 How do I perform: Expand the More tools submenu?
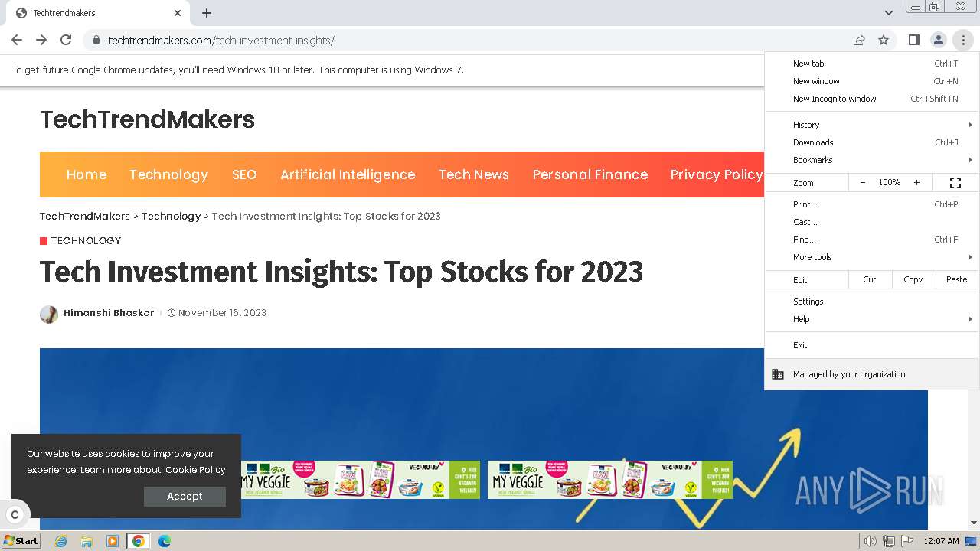pos(872,257)
